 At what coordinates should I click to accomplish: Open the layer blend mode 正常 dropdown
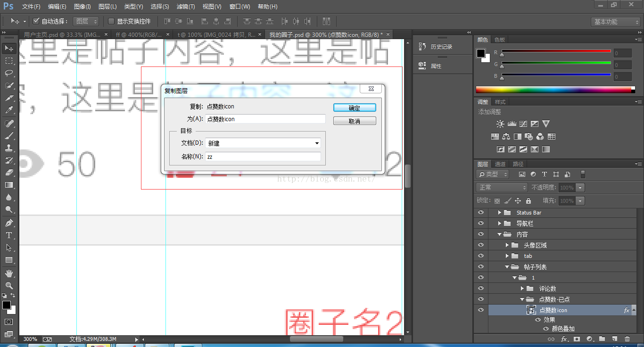(x=502, y=188)
